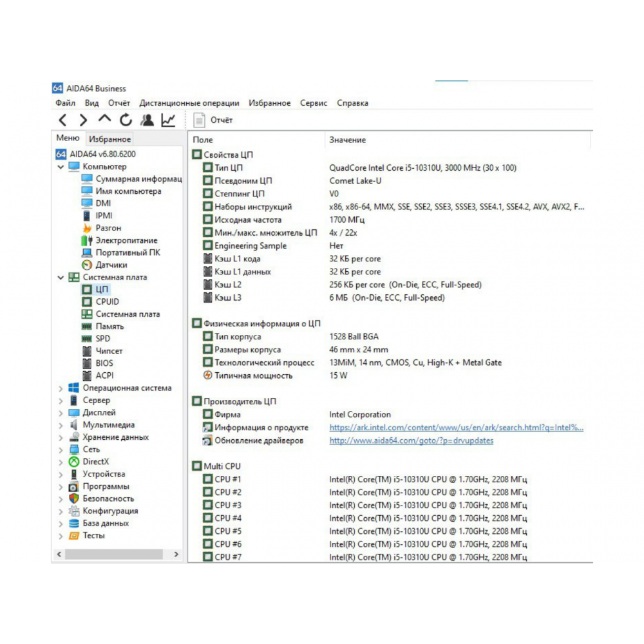This screenshot has height=644, width=644.
Task: Open the Избранное menu in menu bar
Action: (270, 103)
